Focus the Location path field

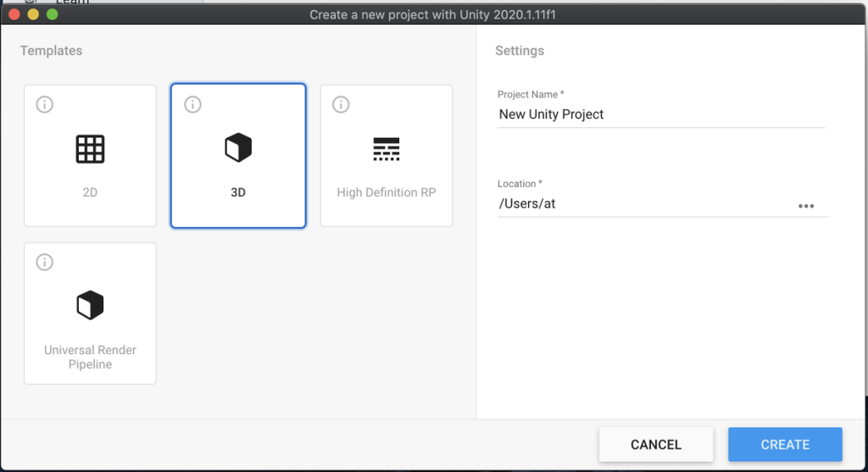(x=644, y=204)
